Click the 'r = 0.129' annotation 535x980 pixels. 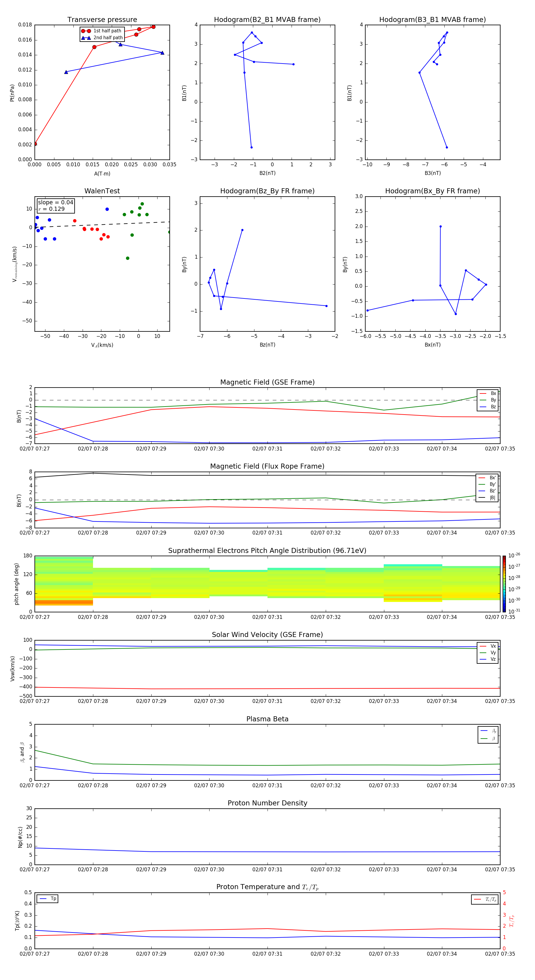(51, 209)
